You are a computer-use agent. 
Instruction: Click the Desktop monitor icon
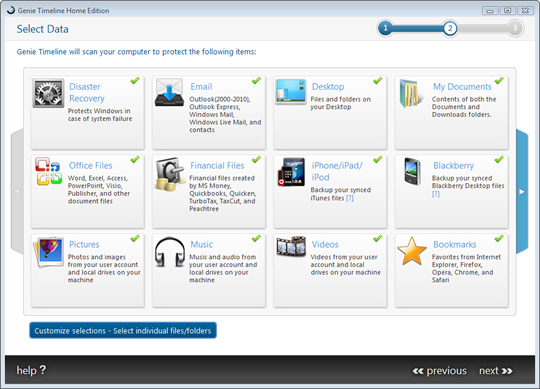[291, 92]
